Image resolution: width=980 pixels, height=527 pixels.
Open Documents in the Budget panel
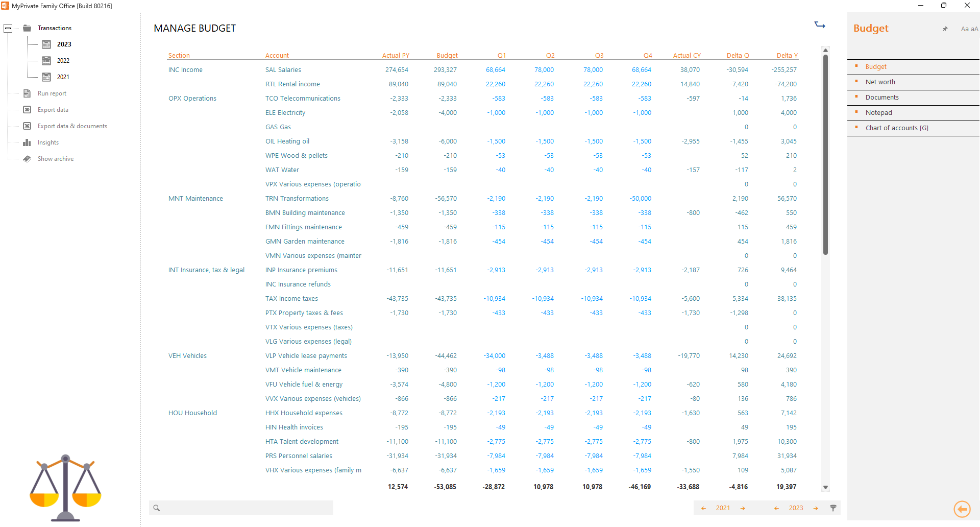tap(882, 97)
